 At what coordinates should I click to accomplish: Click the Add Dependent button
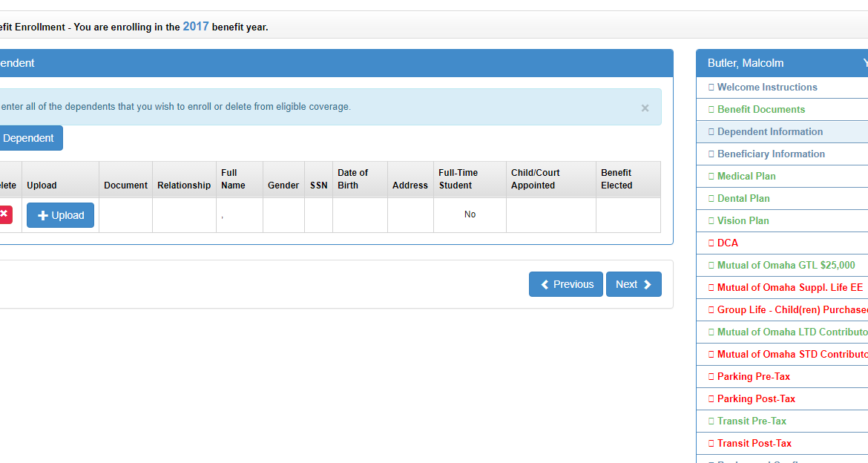pyautogui.click(x=29, y=138)
